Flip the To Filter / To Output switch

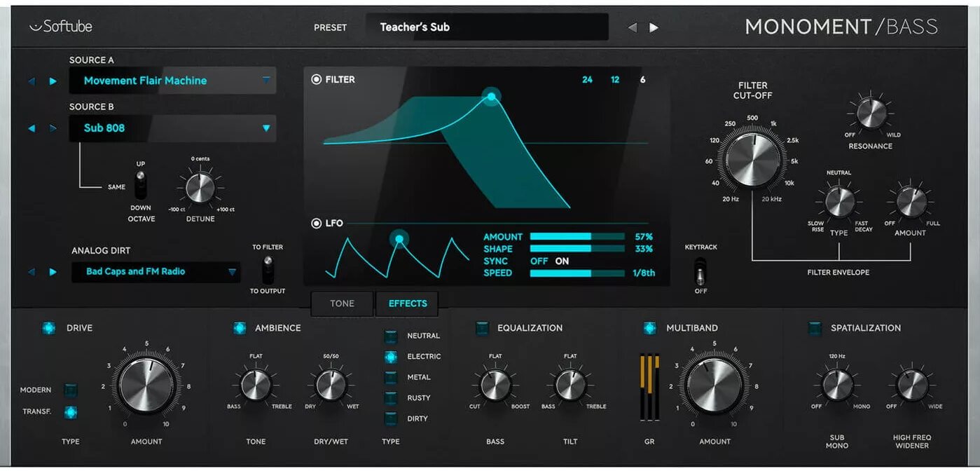click(268, 269)
